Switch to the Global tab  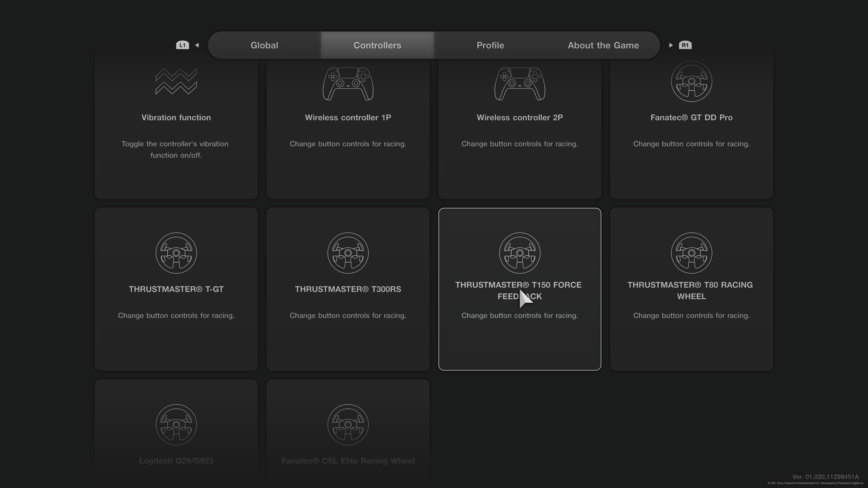pyautogui.click(x=264, y=45)
